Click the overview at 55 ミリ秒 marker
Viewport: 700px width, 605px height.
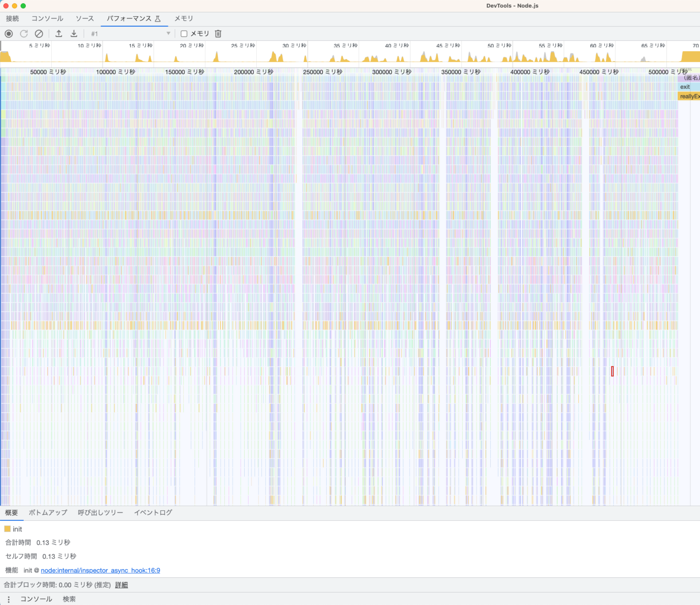click(550, 46)
